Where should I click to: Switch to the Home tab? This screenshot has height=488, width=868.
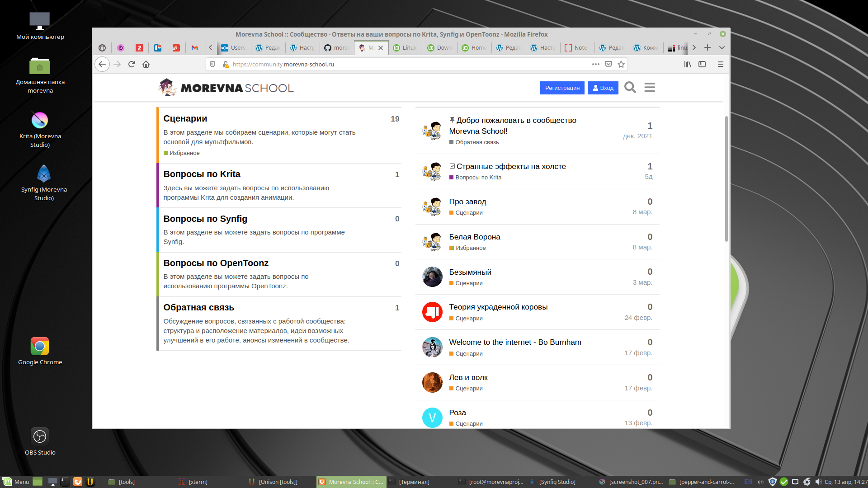point(474,47)
